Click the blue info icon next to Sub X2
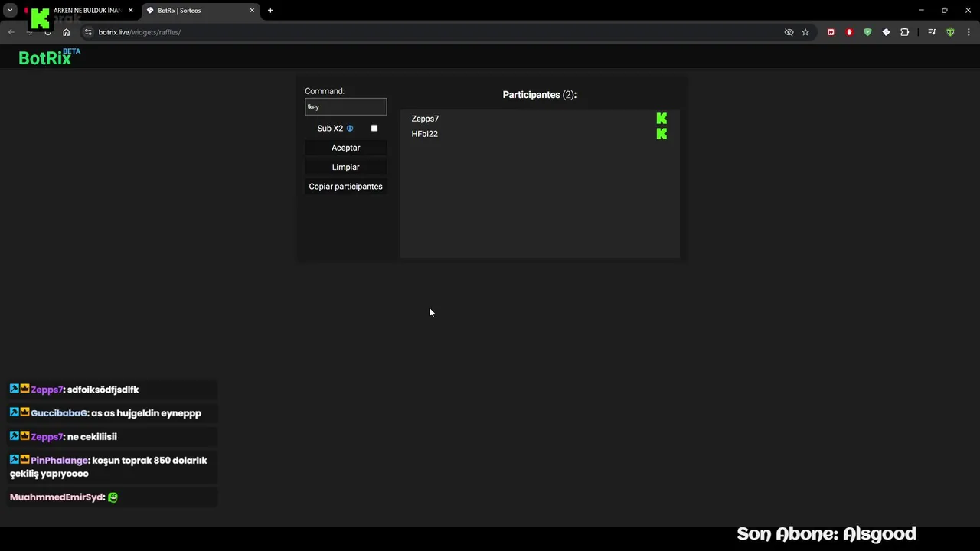 [350, 129]
